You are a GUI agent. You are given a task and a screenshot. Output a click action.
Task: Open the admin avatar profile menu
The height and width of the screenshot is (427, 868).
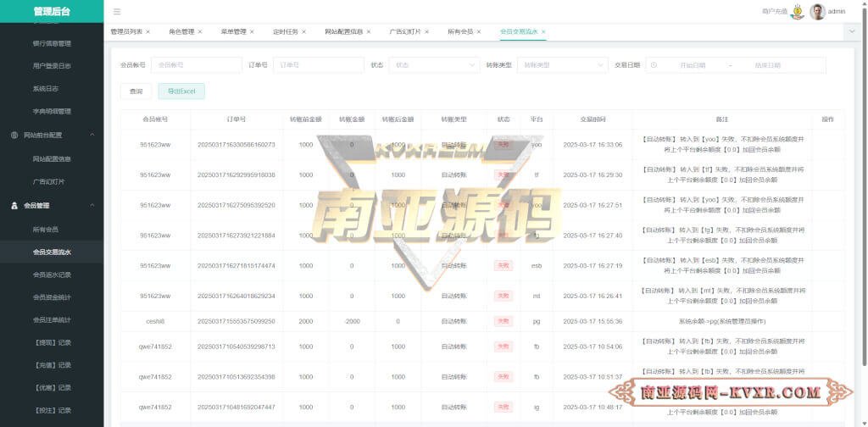click(x=817, y=12)
